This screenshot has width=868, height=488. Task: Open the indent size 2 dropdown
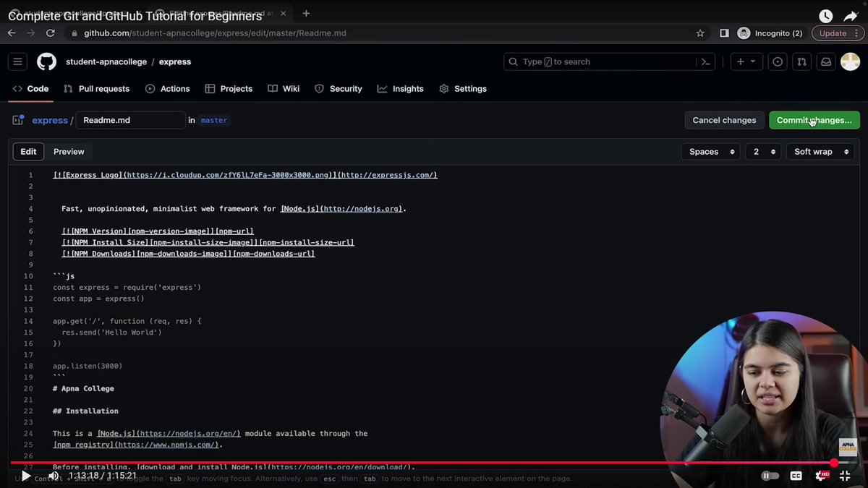[763, 152]
